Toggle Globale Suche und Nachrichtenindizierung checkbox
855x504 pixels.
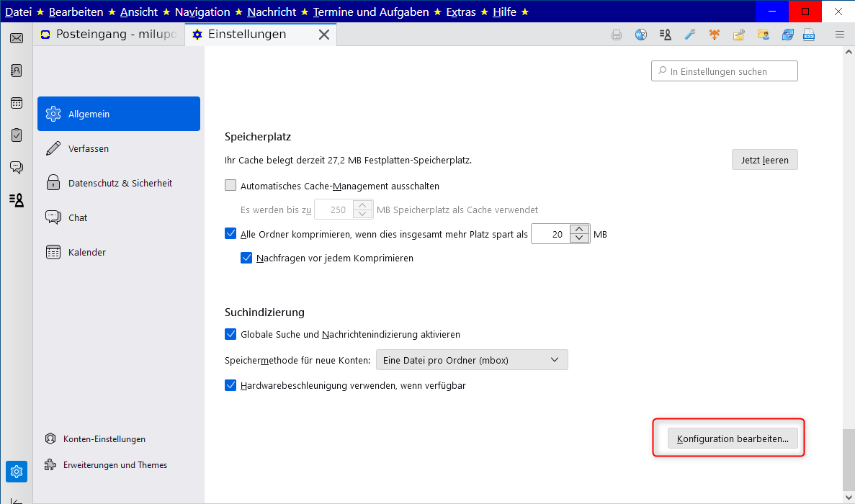pos(230,334)
